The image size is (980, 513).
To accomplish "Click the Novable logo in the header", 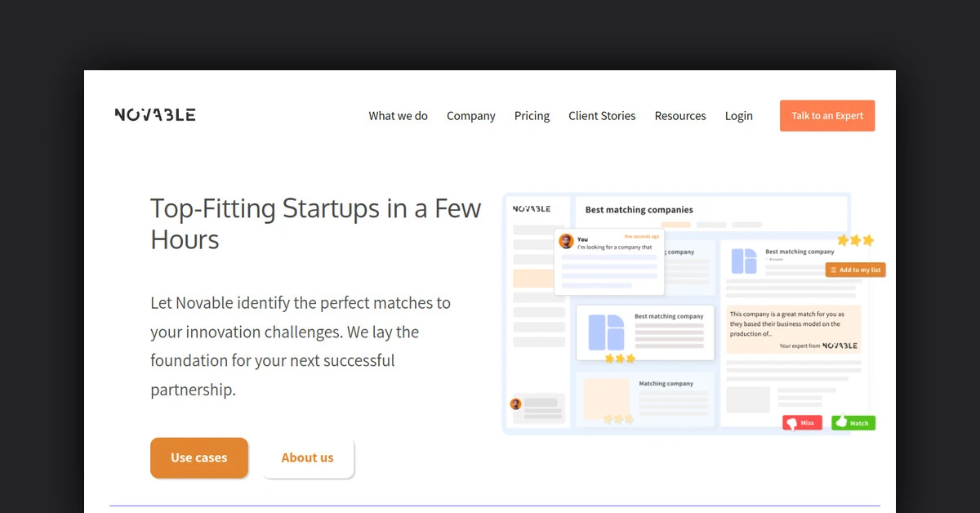I will (x=155, y=115).
